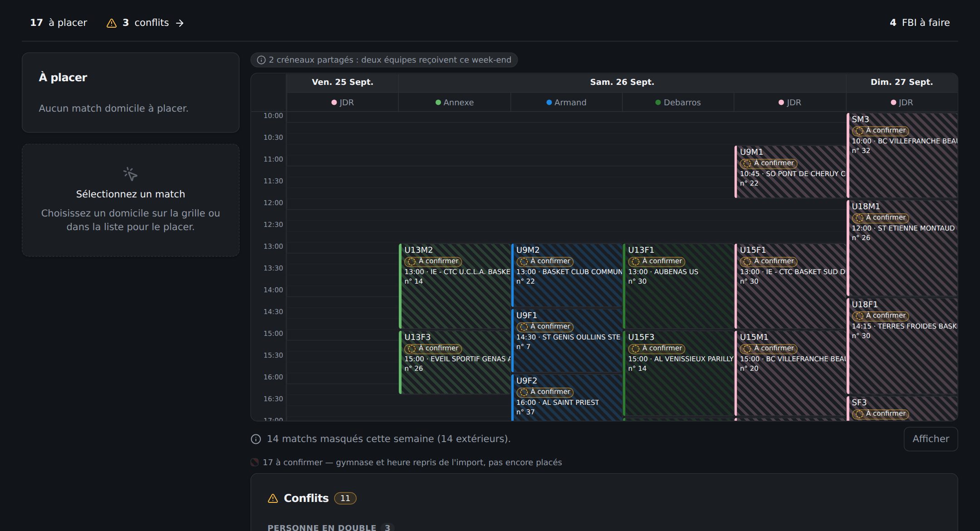The height and width of the screenshot is (531, 980).
Task: Click the 4 FBI à faire counter
Action: [920, 23]
